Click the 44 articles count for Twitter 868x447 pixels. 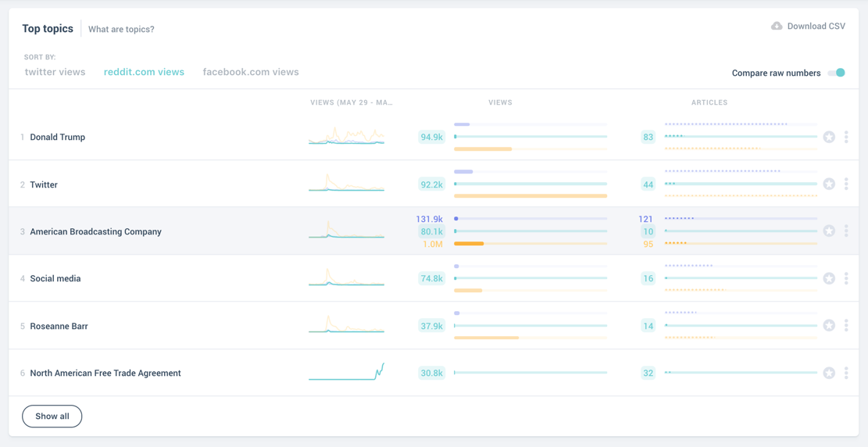[648, 184]
